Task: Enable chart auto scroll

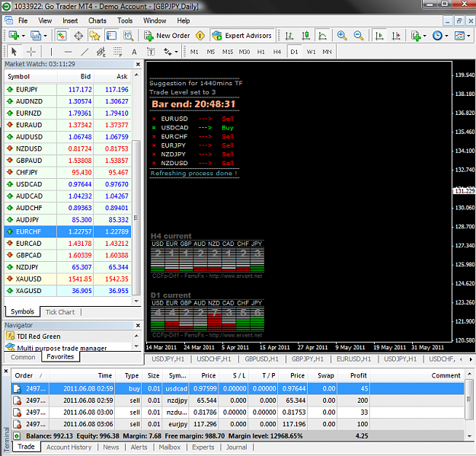Action: tap(379, 36)
